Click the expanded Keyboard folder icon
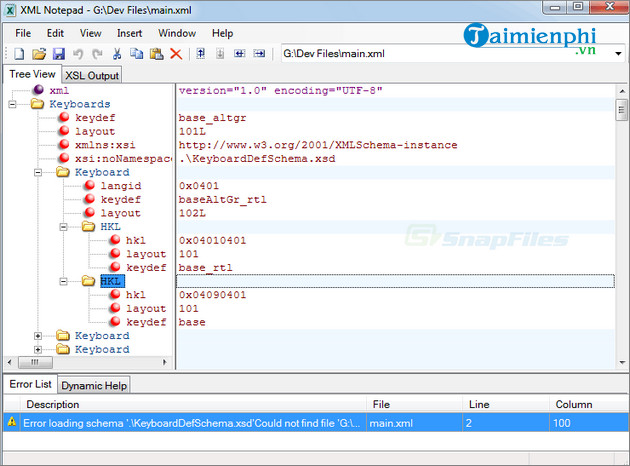Screen dimensions: 630x466 click(x=63, y=172)
